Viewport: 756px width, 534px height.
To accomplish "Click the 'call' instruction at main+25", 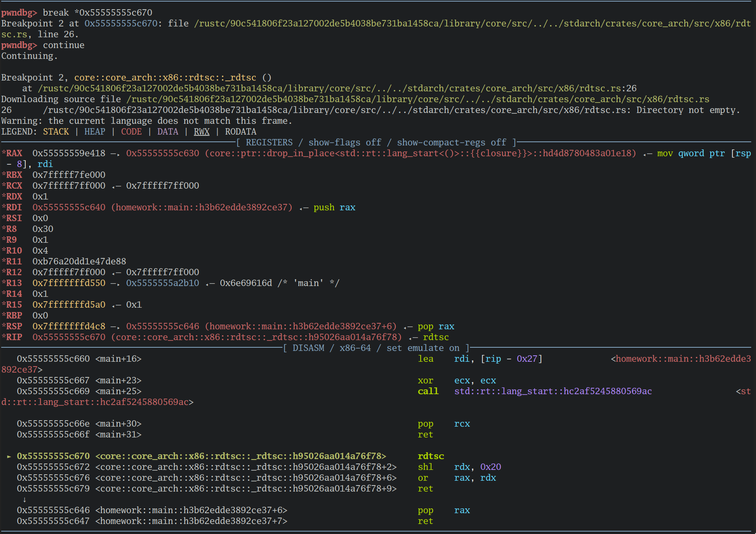I will [x=428, y=391].
